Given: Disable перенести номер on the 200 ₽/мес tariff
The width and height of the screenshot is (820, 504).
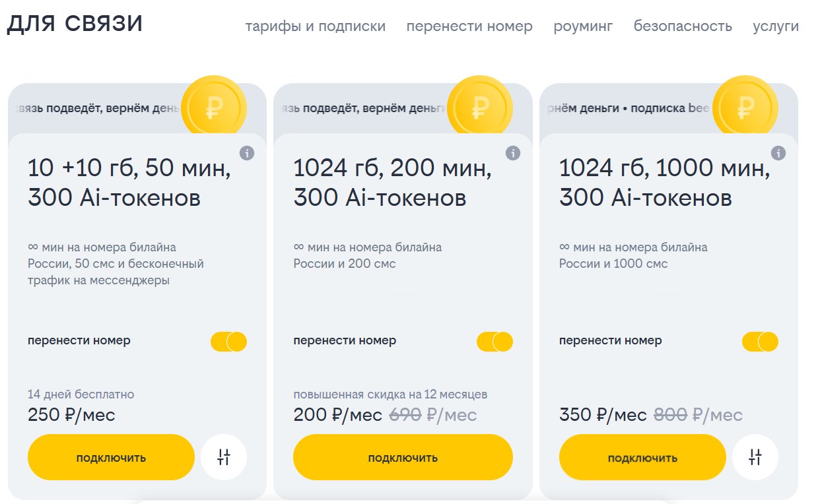Looking at the screenshot, I should [495, 342].
